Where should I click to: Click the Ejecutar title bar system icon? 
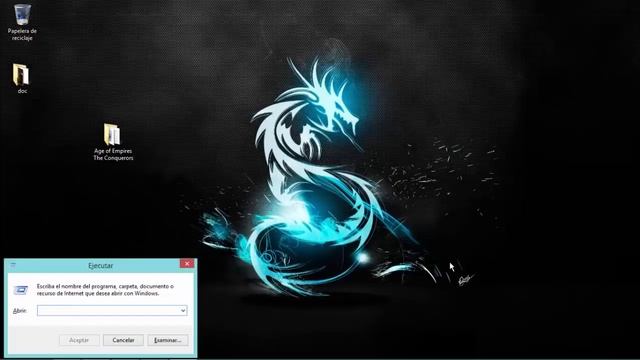13,265
